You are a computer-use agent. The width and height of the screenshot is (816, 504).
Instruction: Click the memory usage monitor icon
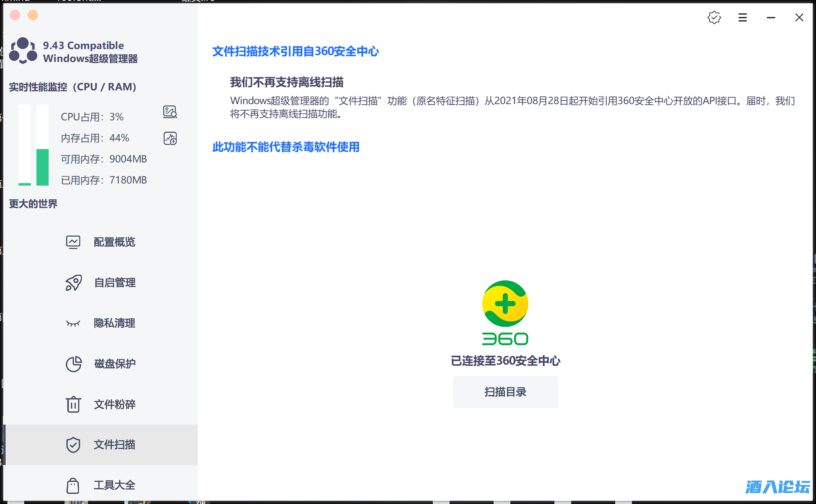click(170, 139)
